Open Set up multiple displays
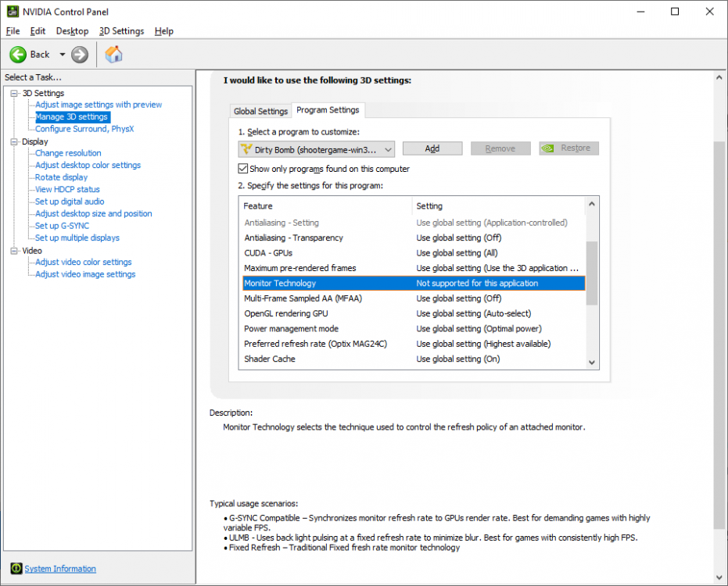728x586 pixels. tap(77, 238)
